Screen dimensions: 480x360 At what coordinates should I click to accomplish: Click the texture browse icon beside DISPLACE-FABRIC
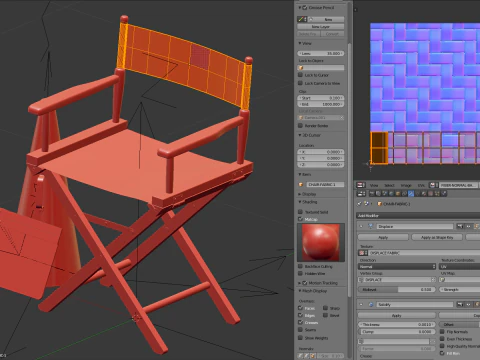tap(363, 253)
